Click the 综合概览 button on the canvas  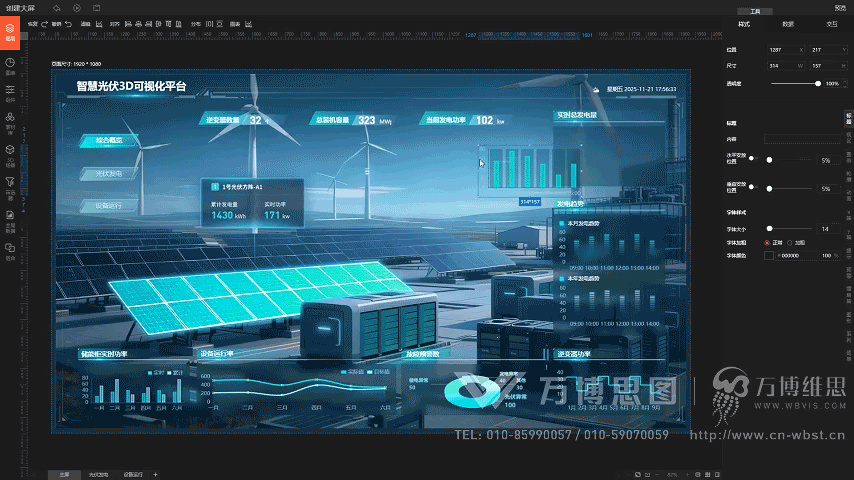click(108, 141)
